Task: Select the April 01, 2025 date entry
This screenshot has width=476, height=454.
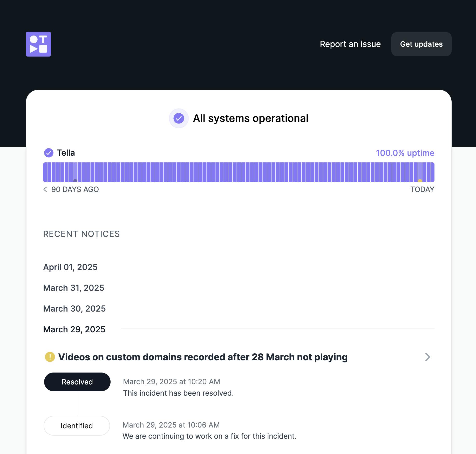Action: pos(70,267)
